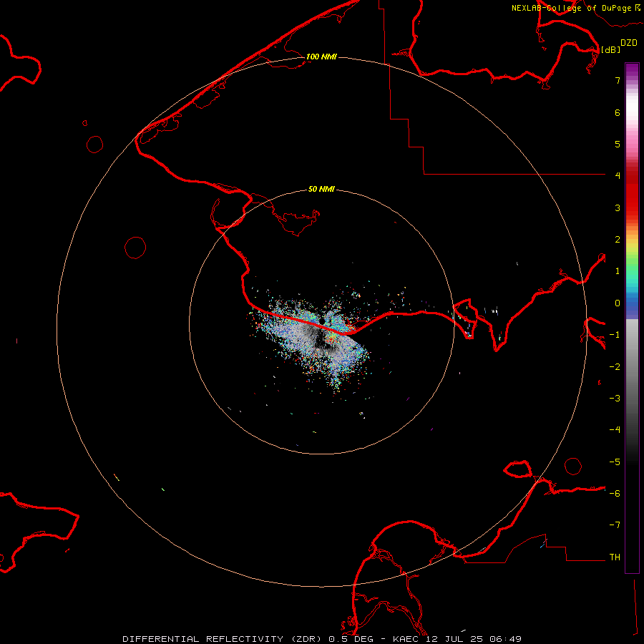Click the 12 JUL 25 06:49 timestamp

pyautogui.click(x=474, y=639)
